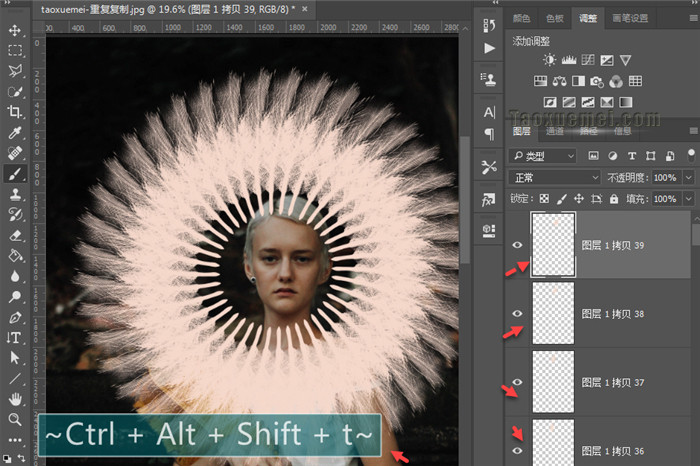The image size is (700, 466).
Task: Select the Eraser tool
Action: click(15, 235)
